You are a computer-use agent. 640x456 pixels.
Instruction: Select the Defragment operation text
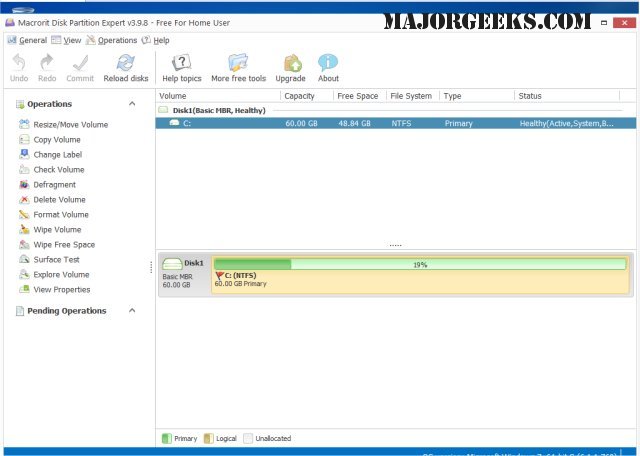[55, 185]
